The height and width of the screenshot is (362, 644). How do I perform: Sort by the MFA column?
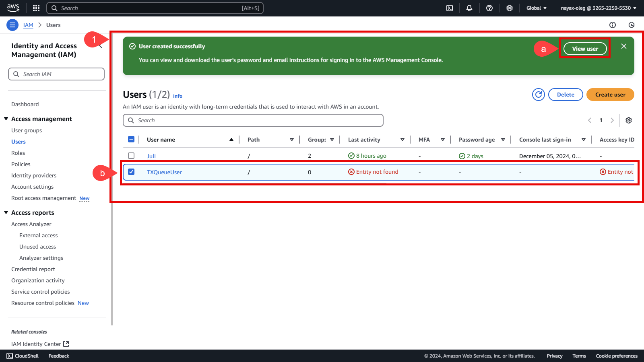[443, 140]
